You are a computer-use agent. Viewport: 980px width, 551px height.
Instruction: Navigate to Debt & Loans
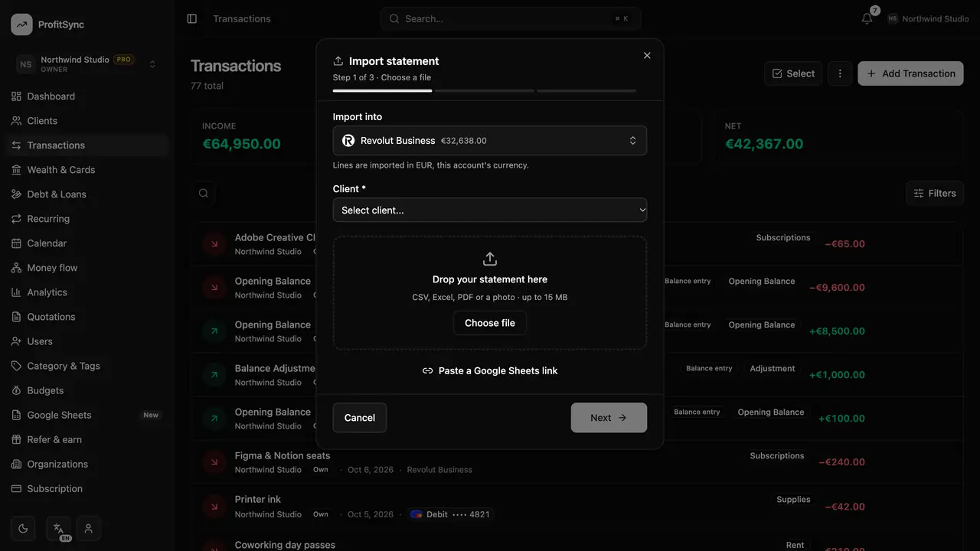click(x=87, y=194)
